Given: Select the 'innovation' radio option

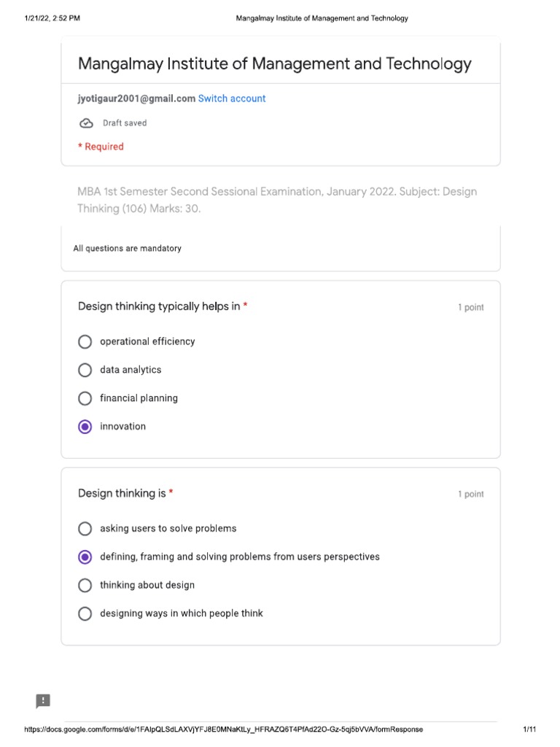Looking at the screenshot, I should (x=85, y=427).
